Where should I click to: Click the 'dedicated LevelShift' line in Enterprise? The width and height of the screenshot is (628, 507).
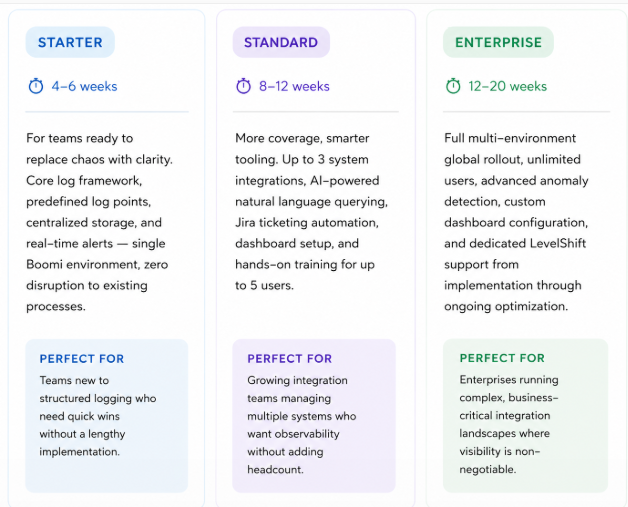[515, 243]
